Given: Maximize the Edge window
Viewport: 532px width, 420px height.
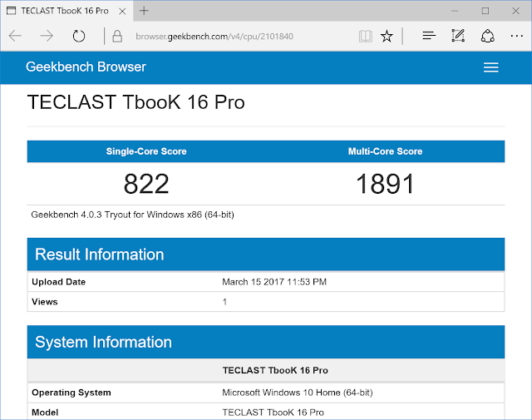Looking at the screenshot, I should (x=485, y=11).
